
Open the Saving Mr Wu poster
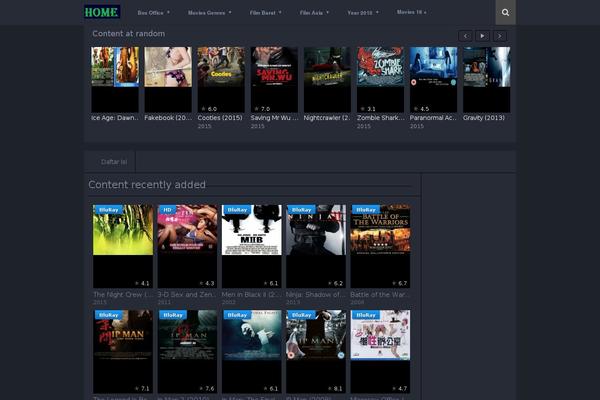click(x=274, y=80)
